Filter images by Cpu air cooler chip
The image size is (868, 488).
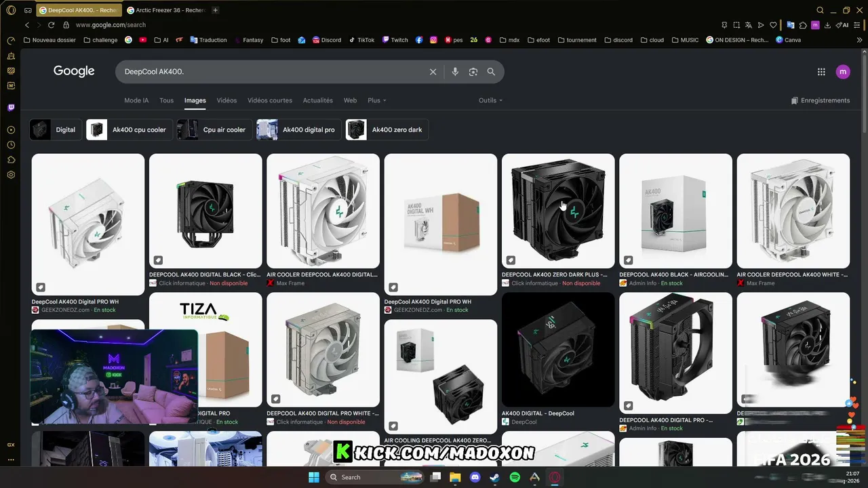[x=215, y=129]
